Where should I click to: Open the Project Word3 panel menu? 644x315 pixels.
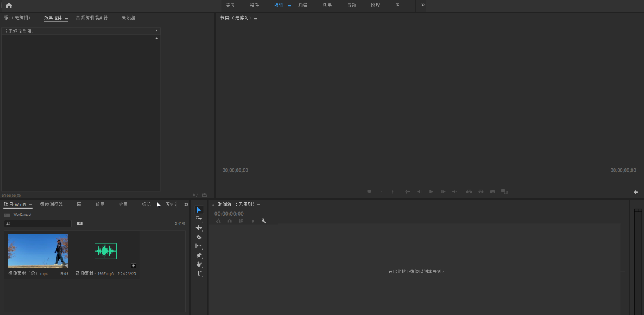click(31, 205)
